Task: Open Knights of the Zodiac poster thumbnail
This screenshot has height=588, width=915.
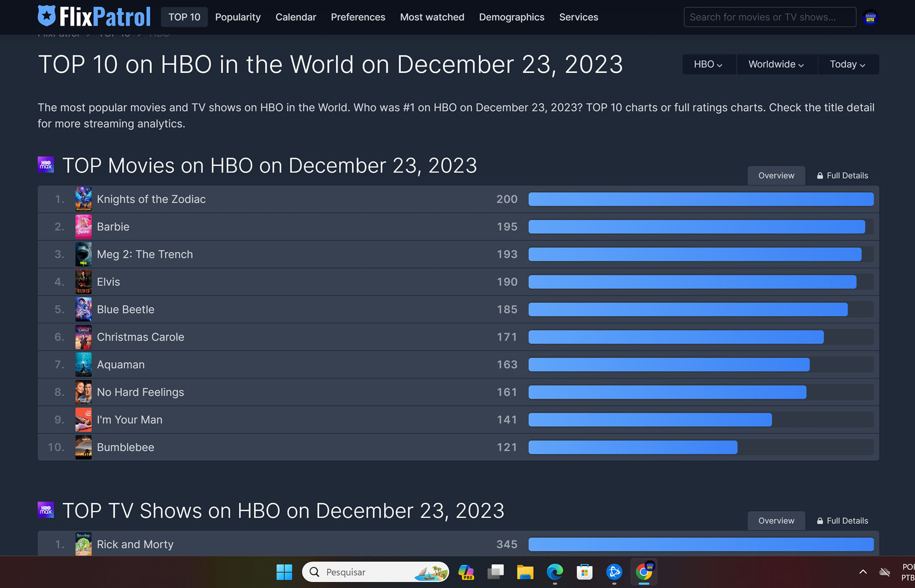Action: 84,199
